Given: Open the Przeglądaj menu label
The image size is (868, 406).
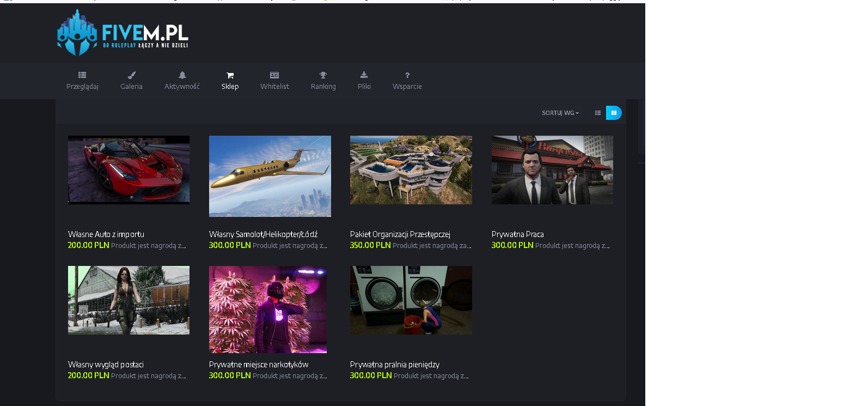Looking at the screenshot, I should pos(82,87).
